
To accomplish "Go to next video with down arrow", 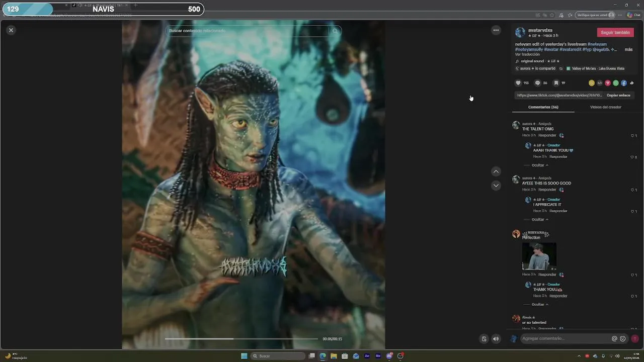I will tap(496, 186).
